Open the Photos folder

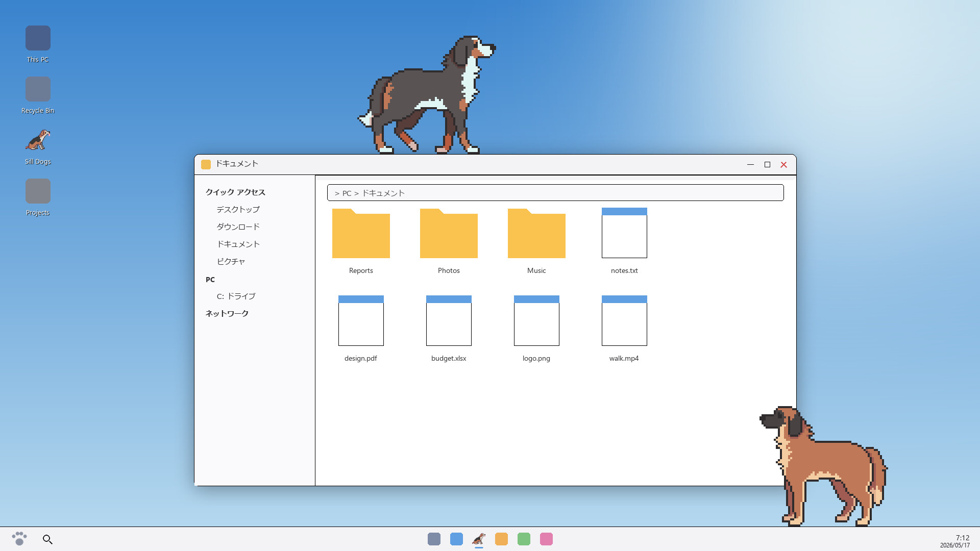(x=449, y=233)
